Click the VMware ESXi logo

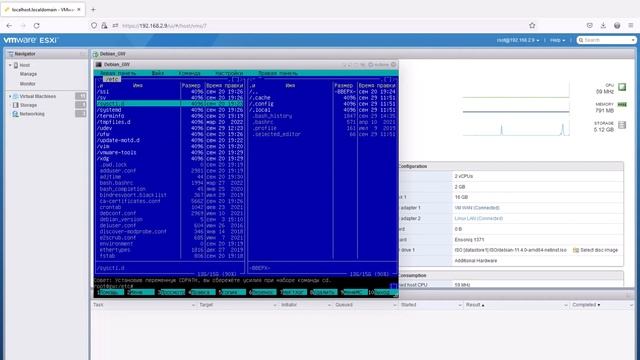31,40
